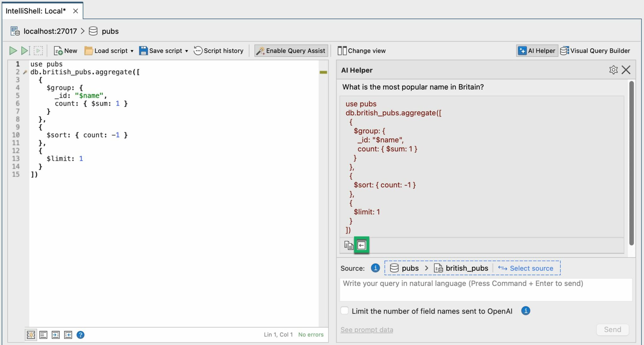Check Limit the number of field names checkbox
This screenshot has width=644, height=345.
point(344,310)
